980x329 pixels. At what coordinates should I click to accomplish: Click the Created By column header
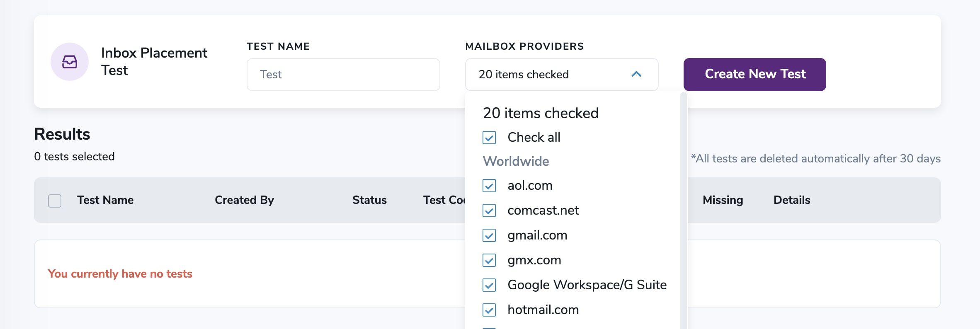[x=244, y=200]
